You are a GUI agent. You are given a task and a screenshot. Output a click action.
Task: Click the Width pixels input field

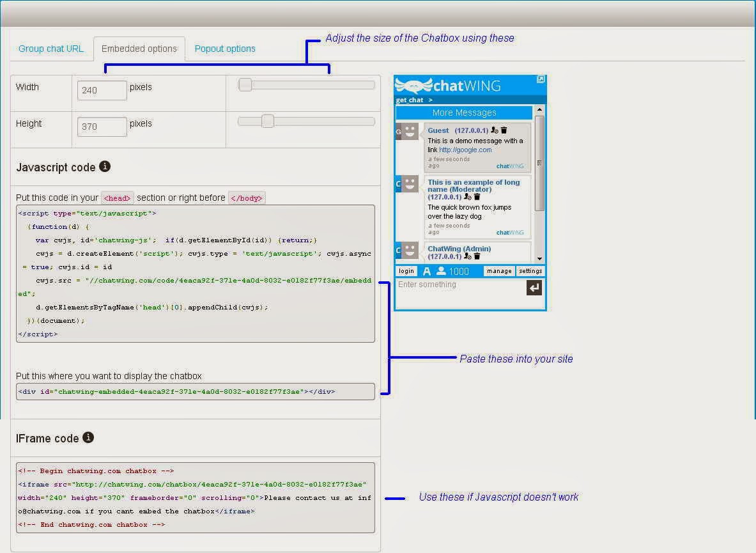102,90
